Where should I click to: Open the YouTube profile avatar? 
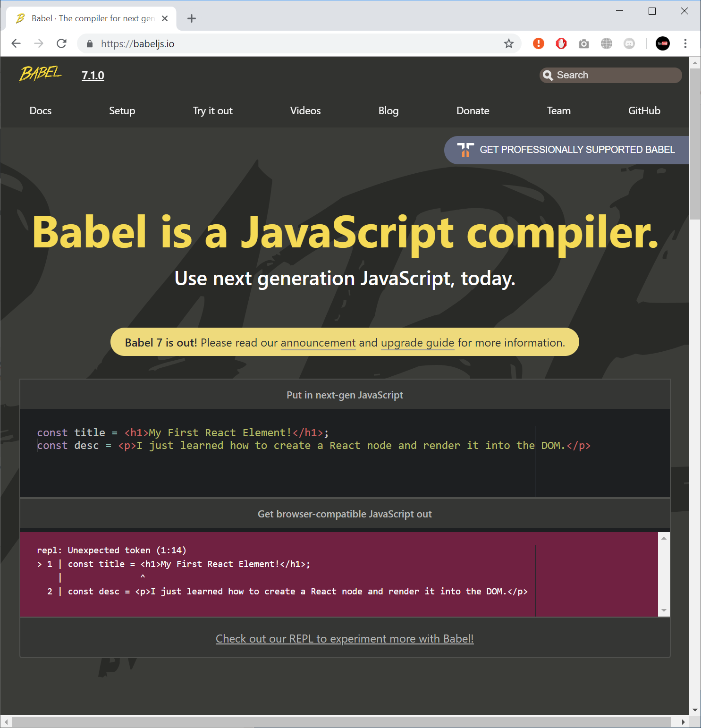coord(662,43)
